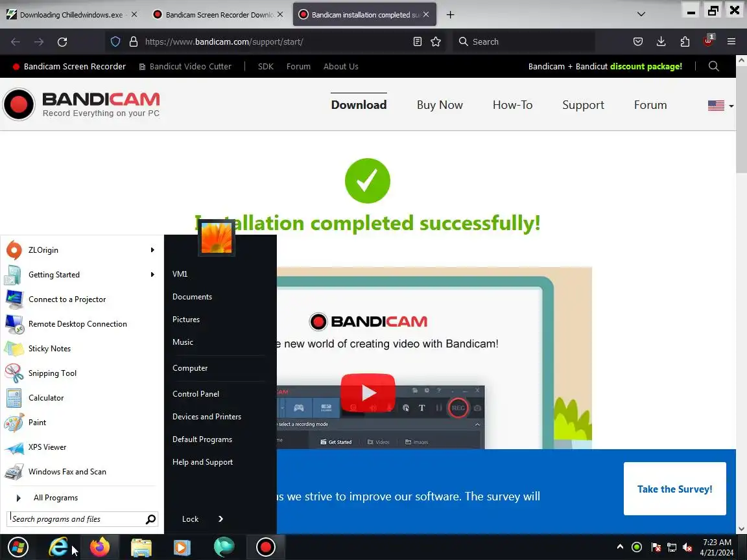Close the Bandicam installation completed tab
This screenshot has height=560, width=747.
coord(426,15)
